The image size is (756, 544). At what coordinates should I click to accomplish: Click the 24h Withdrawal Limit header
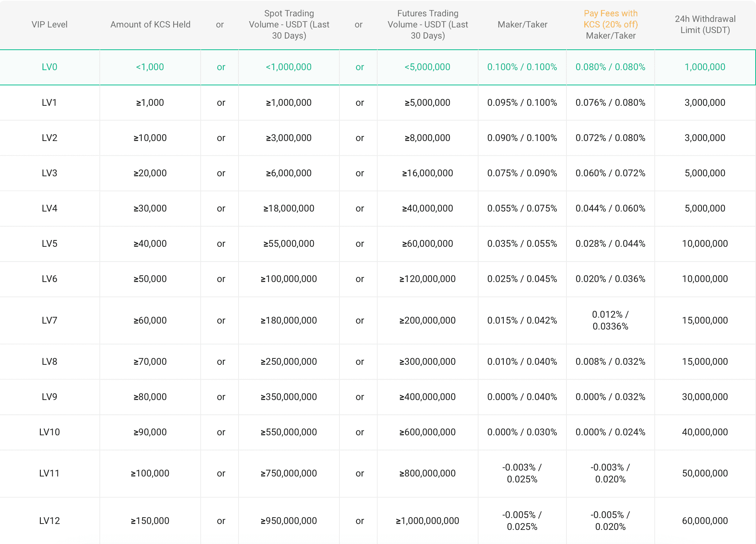coord(705,24)
